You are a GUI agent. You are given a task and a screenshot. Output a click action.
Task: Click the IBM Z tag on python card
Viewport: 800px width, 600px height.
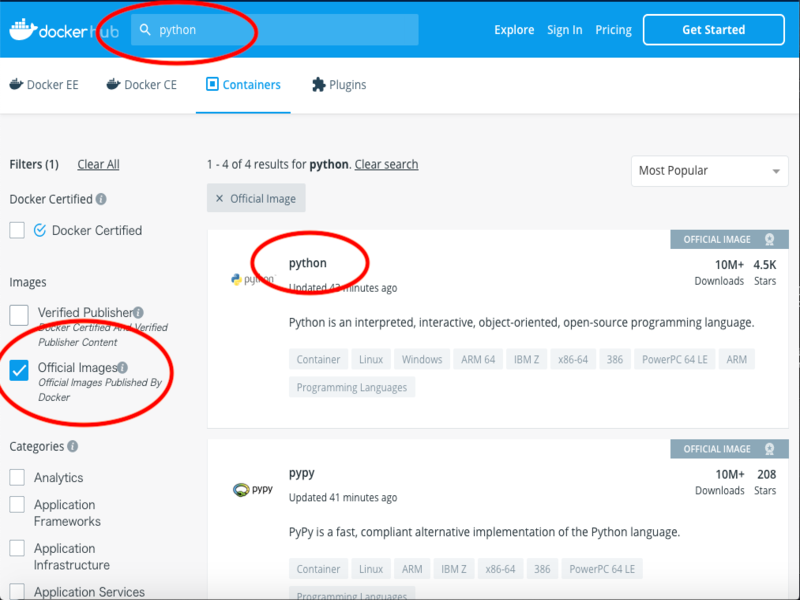tap(527, 359)
